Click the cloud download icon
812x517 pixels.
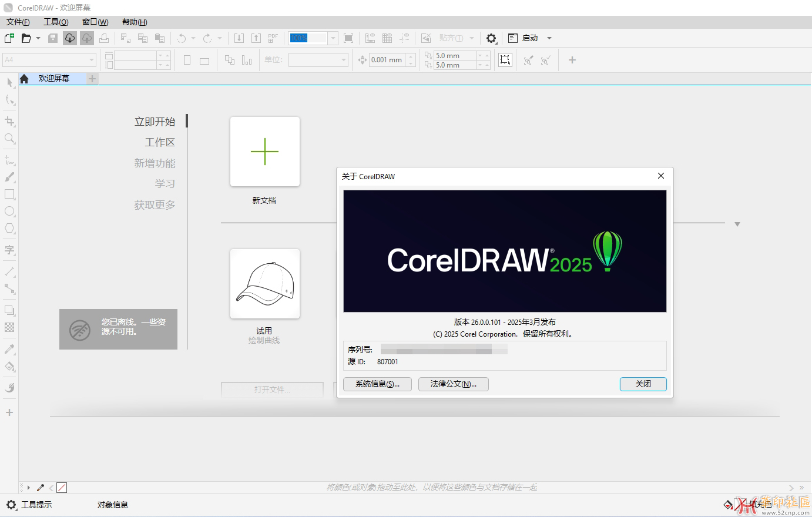click(70, 38)
